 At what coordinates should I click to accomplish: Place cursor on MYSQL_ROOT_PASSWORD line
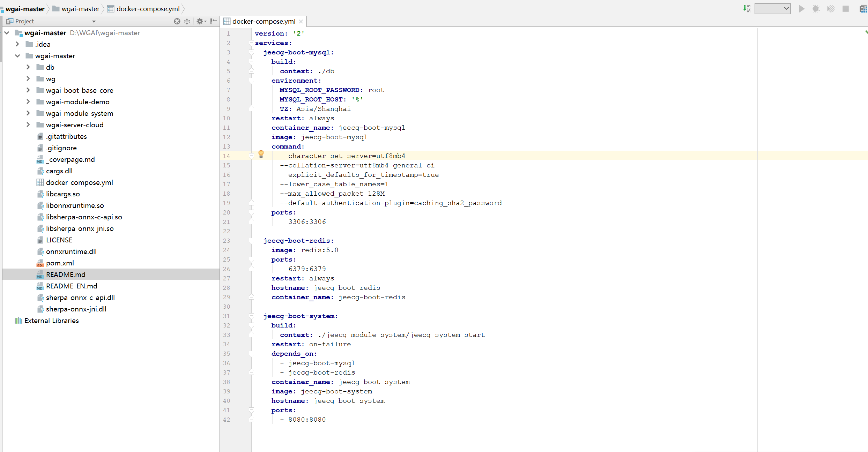(332, 90)
